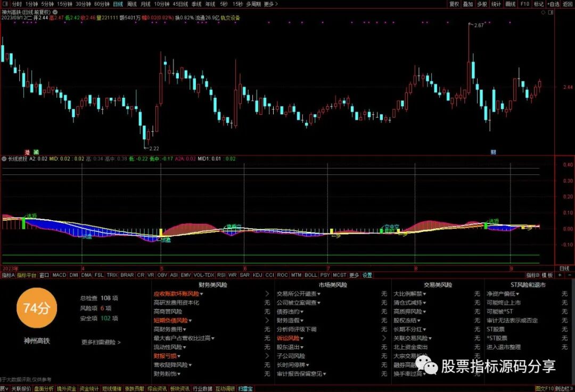Click 设置 in the indicator bar
Screen dimensions: 575x392
click(x=367, y=275)
